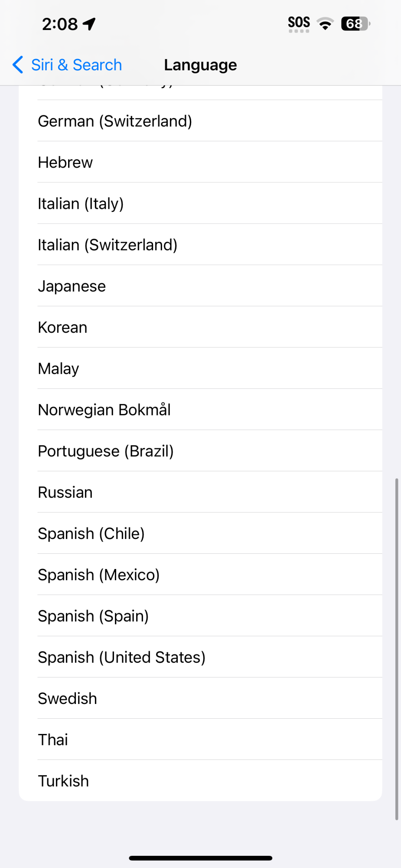Select Italian (Italy) option
Screen dimensions: 401x868
[x=81, y=204]
